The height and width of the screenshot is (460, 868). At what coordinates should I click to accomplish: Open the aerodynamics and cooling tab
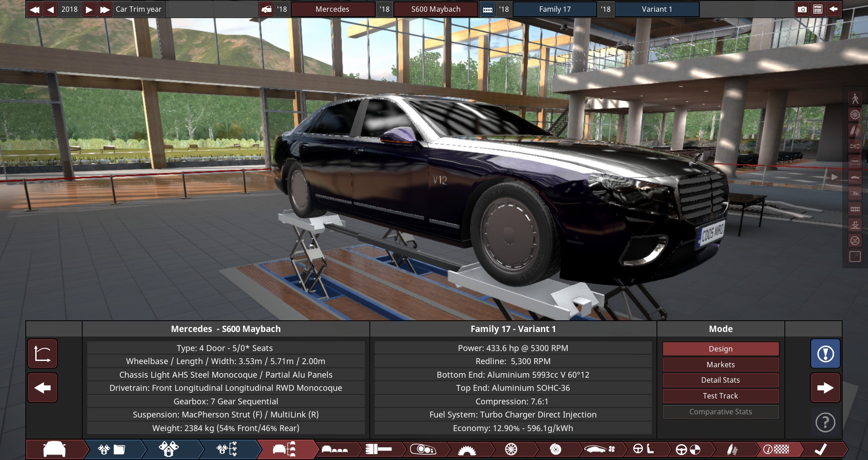click(600, 449)
